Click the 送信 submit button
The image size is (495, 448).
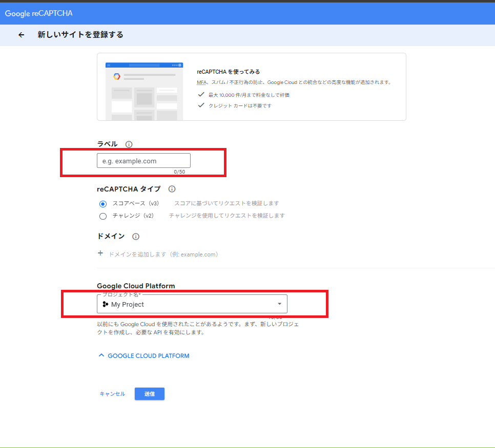click(x=149, y=394)
